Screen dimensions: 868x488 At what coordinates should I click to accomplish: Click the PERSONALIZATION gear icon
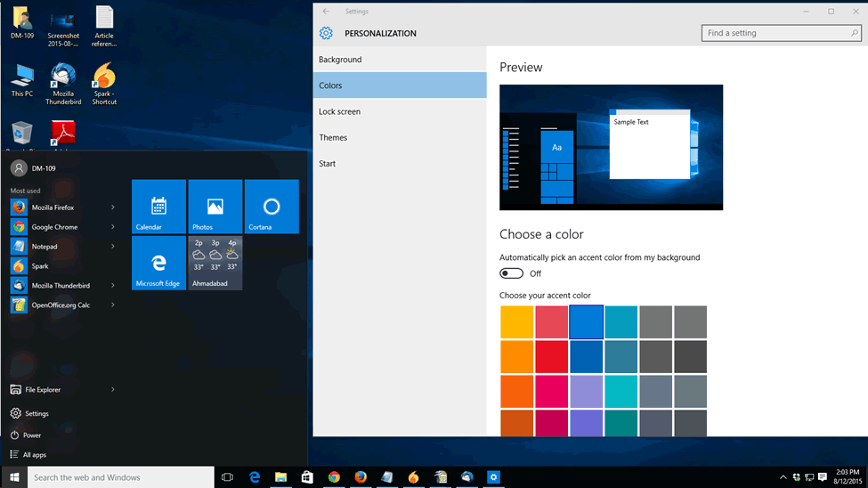(326, 33)
